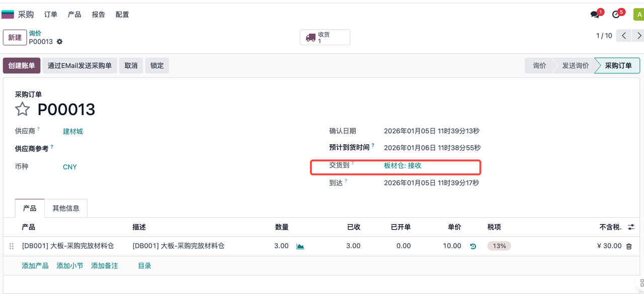Click the 目录 link

145,266
